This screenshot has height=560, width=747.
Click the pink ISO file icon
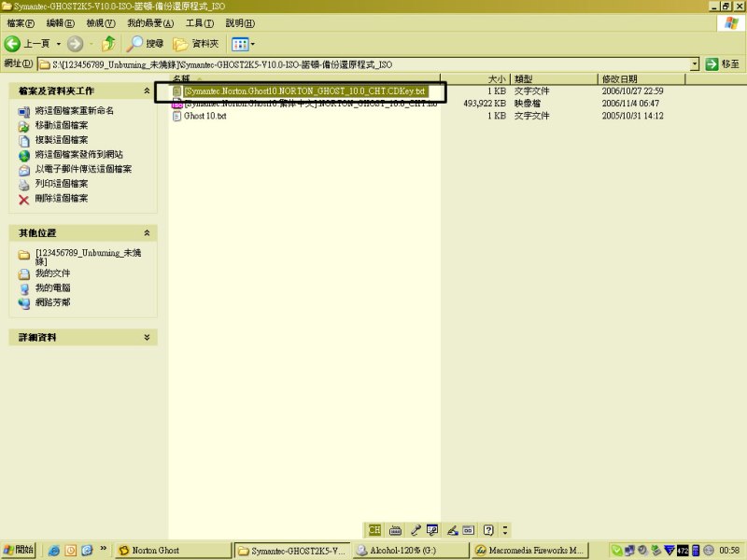176,104
